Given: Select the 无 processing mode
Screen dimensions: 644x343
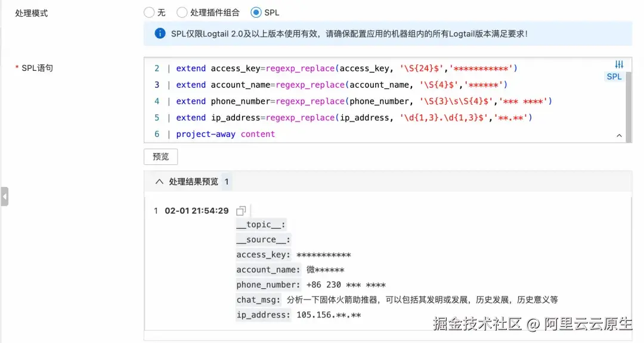Looking at the screenshot, I should coord(149,11).
